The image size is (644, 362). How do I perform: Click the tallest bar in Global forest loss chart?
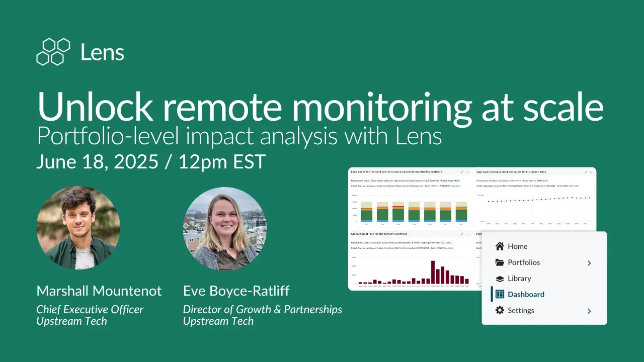[x=433, y=272]
